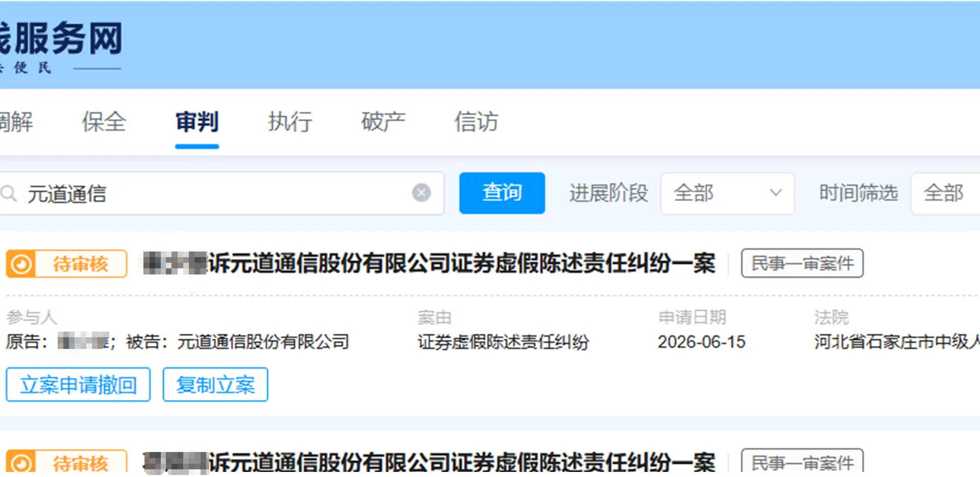The height and width of the screenshot is (477, 980).
Task: Click first case's 民事一审案件 tag
Action: coord(802,263)
